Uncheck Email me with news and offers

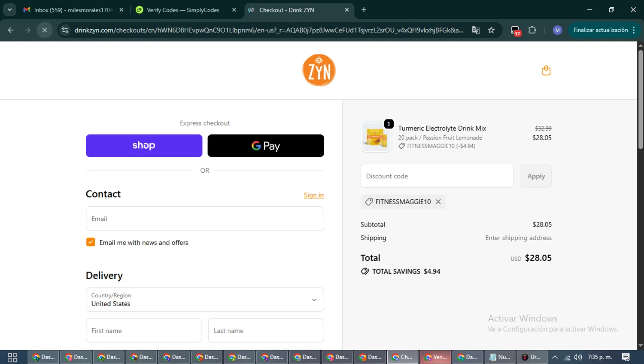pyautogui.click(x=91, y=242)
